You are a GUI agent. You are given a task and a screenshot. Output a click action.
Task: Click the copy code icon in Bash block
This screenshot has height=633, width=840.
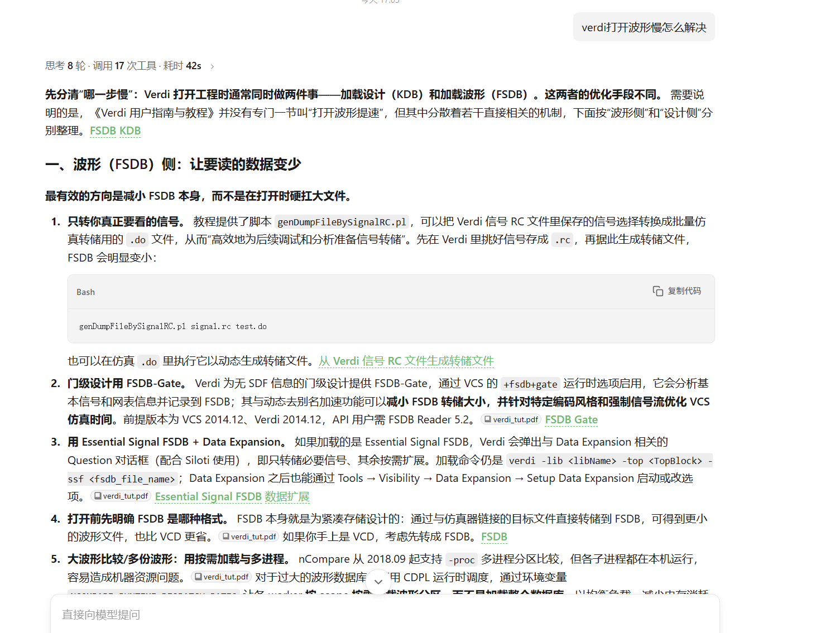click(x=658, y=291)
